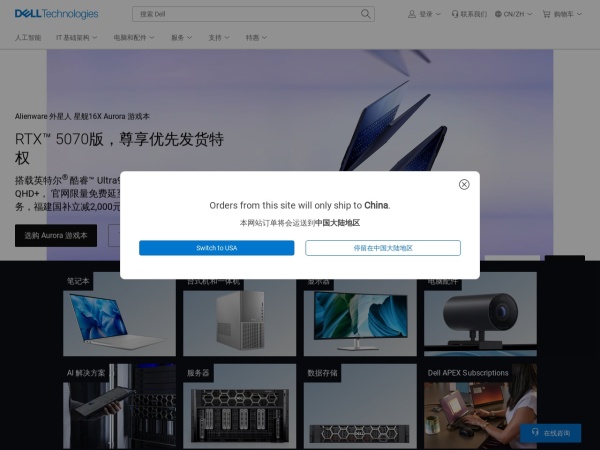This screenshot has width=600, height=450.
Task: Click the shopping cart icon
Action: pyautogui.click(x=546, y=14)
